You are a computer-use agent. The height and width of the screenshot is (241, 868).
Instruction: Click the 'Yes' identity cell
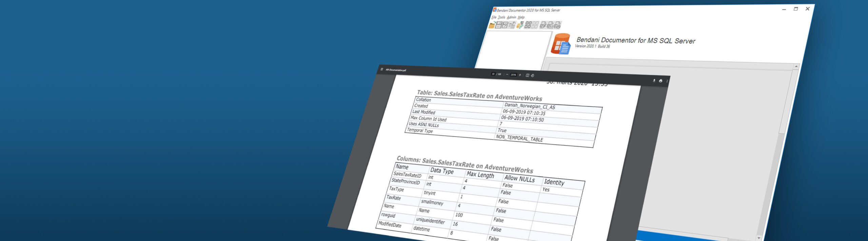click(546, 189)
